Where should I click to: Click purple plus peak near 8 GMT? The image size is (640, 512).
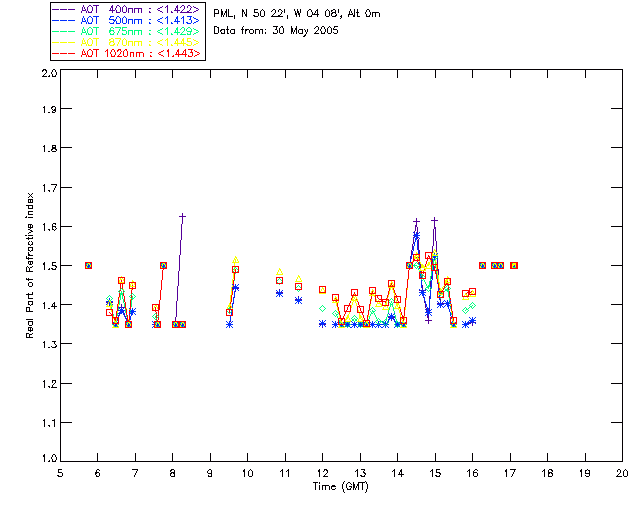click(x=182, y=216)
